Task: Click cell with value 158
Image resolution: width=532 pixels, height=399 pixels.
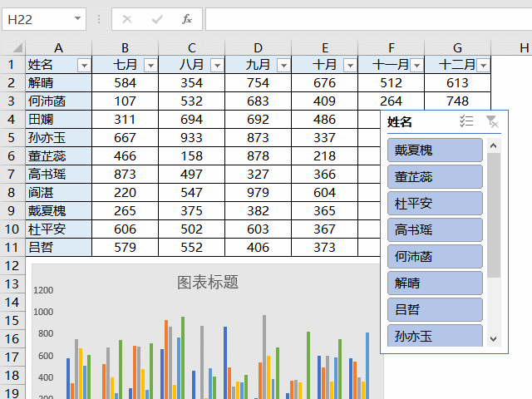Action: [x=192, y=156]
